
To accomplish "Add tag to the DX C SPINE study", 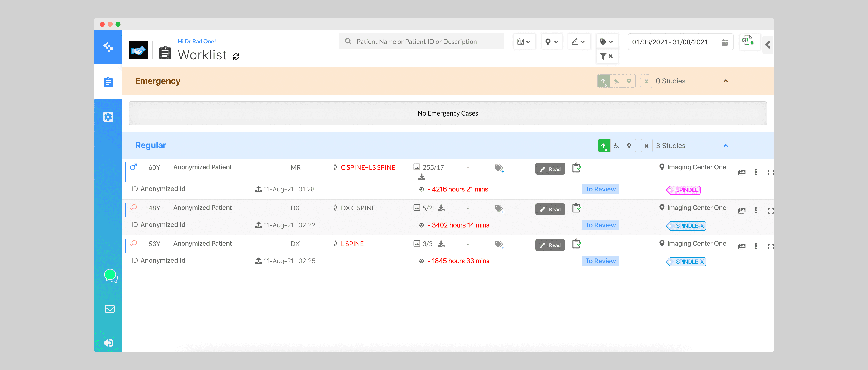I will pos(499,209).
